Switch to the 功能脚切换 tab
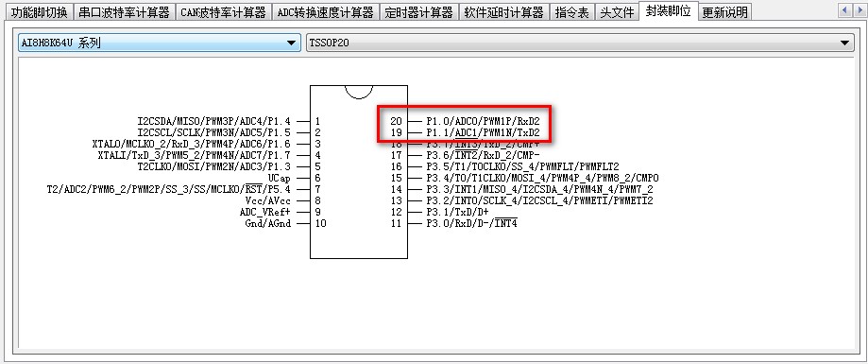This screenshot has width=868, height=364. pyautogui.click(x=40, y=12)
